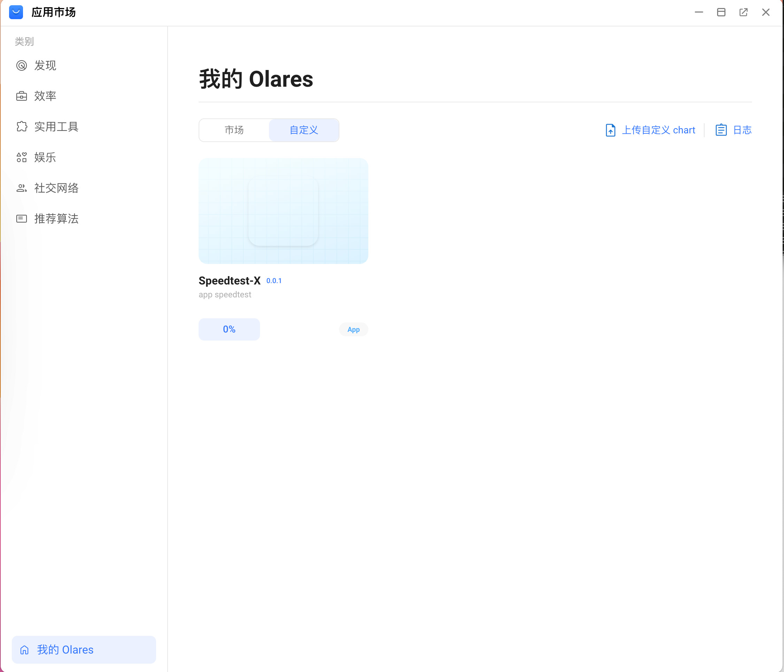Click the clipboard log icon
784x672 pixels.
coord(721,130)
